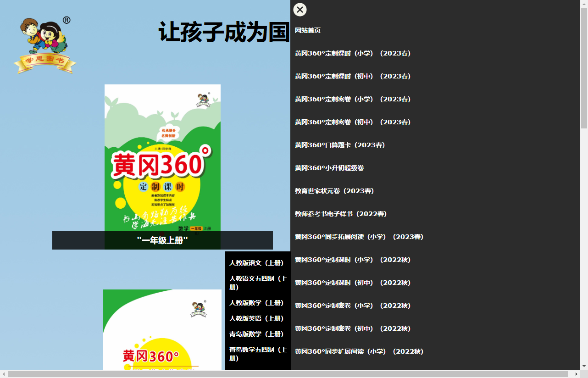Viewport: 588px width, 378px height.
Task: Close the navigation menu overlay
Action: (300, 9)
